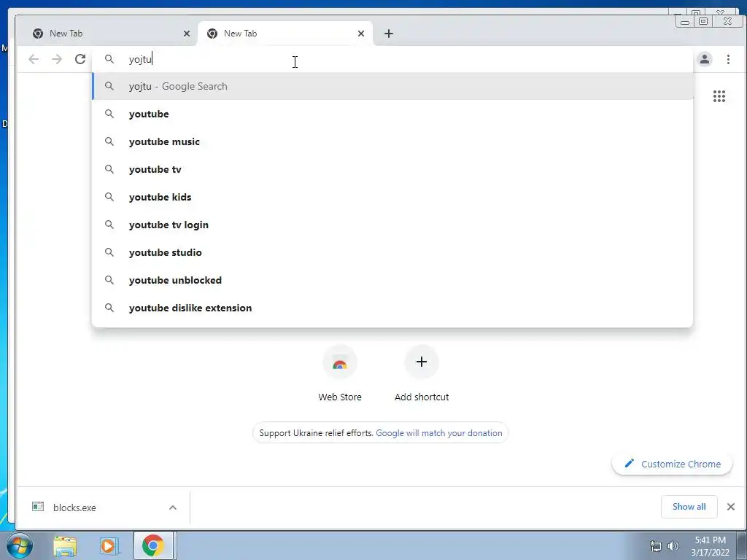
Task: Open Windows Explorer from the taskbar
Action: pyautogui.click(x=65, y=545)
